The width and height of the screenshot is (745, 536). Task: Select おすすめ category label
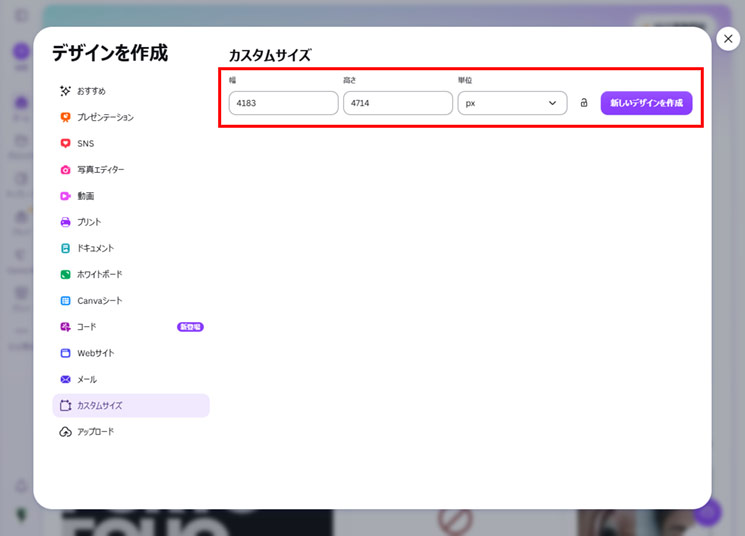pyautogui.click(x=91, y=91)
